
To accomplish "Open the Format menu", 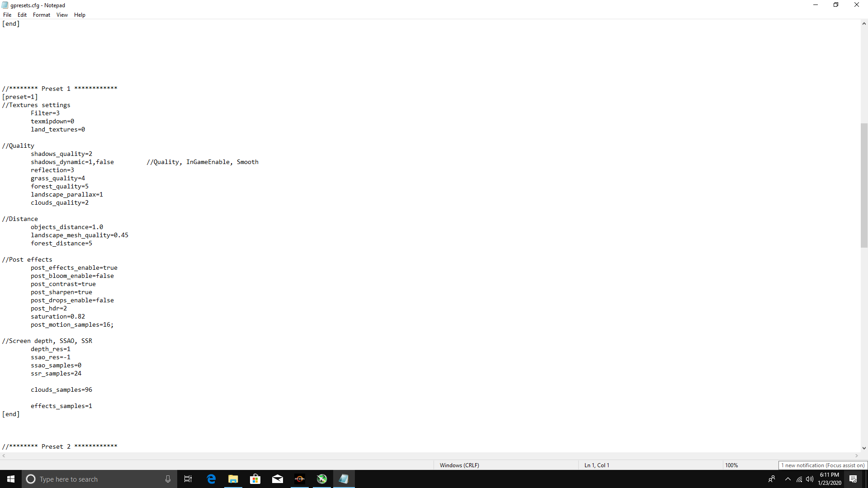I will (41, 15).
